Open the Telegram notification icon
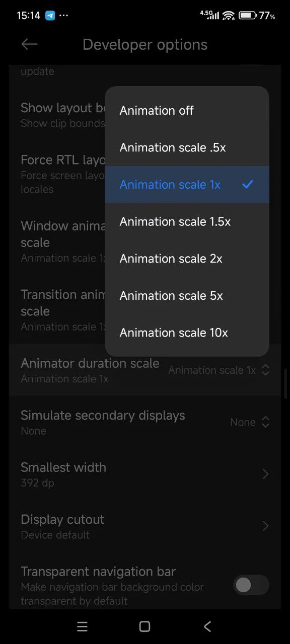The height and width of the screenshot is (644, 290). tap(50, 16)
